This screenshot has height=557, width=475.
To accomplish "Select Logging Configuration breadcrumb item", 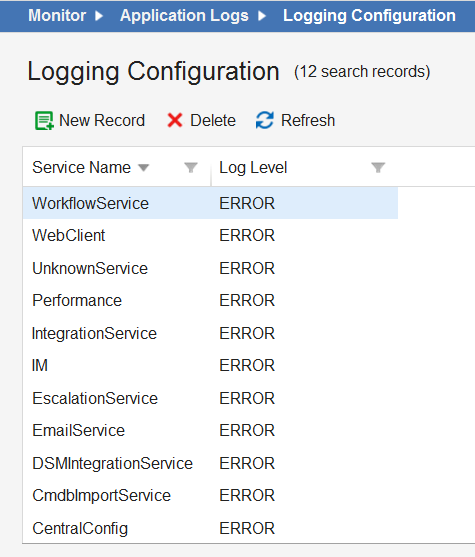I will (x=369, y=16).
